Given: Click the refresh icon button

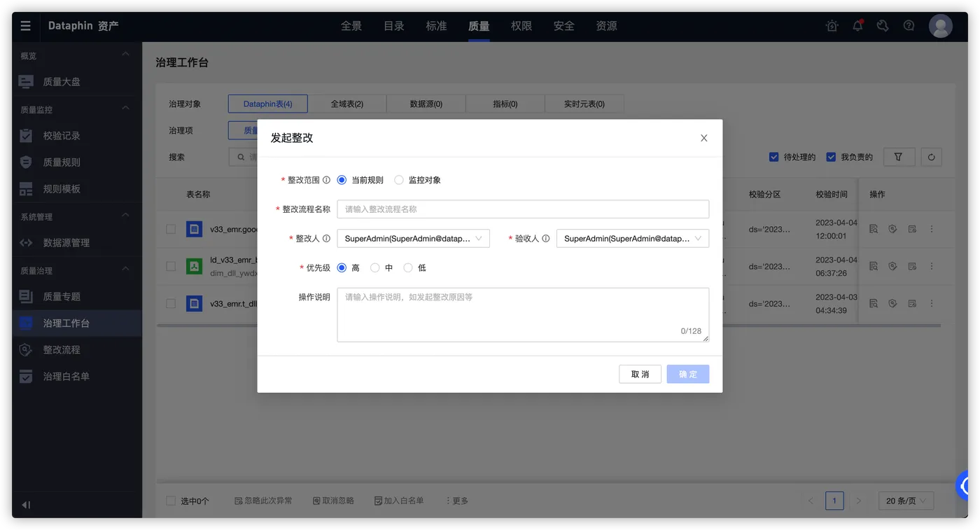Looking at the screenshot, I should (x=931, y=158).
